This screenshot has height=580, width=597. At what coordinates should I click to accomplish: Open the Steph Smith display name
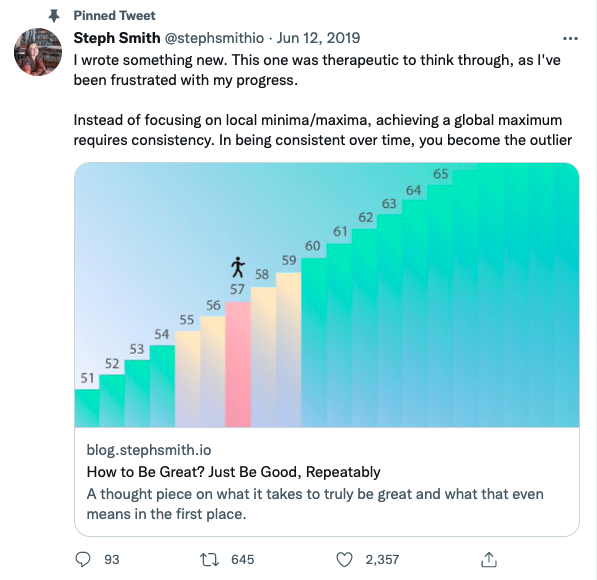[x=117, y=38]
